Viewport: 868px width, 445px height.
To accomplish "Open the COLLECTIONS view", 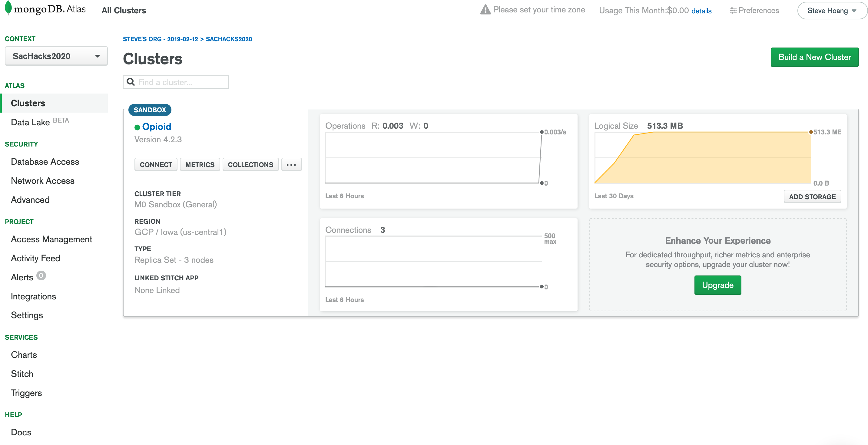I will point(250,165).
